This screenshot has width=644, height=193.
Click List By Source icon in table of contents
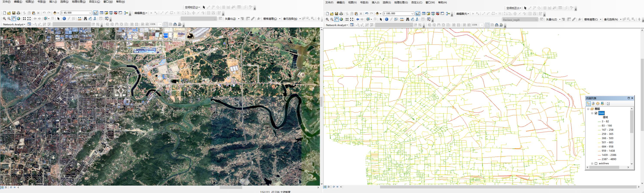(x=593, y=104)
